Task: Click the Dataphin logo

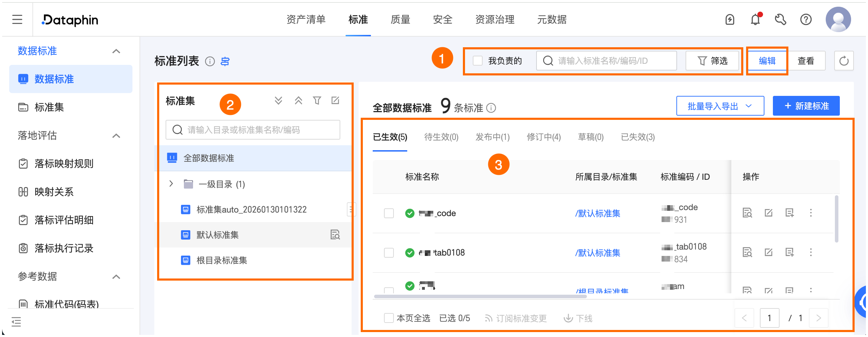Action: pos(70,20)
